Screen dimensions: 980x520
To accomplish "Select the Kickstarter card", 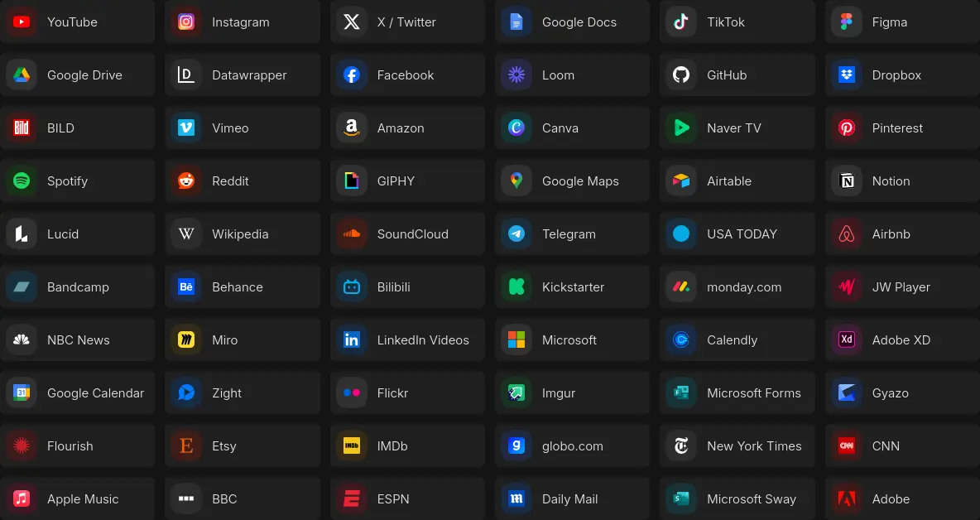I will (573, 286).
